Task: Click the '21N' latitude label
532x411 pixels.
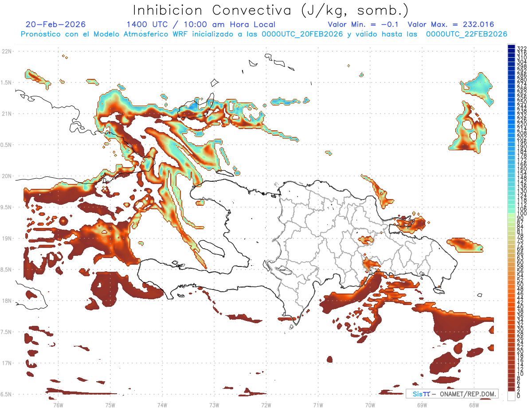Action: click(x=7, y=114)
